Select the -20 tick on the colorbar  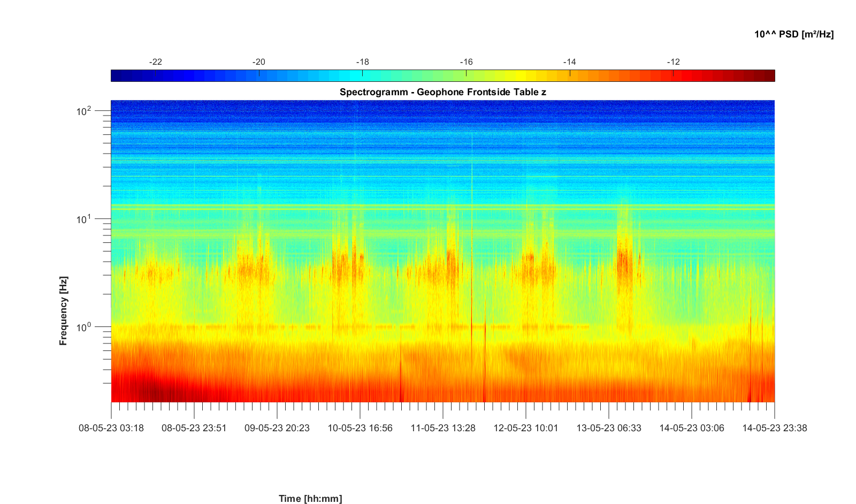259,62
